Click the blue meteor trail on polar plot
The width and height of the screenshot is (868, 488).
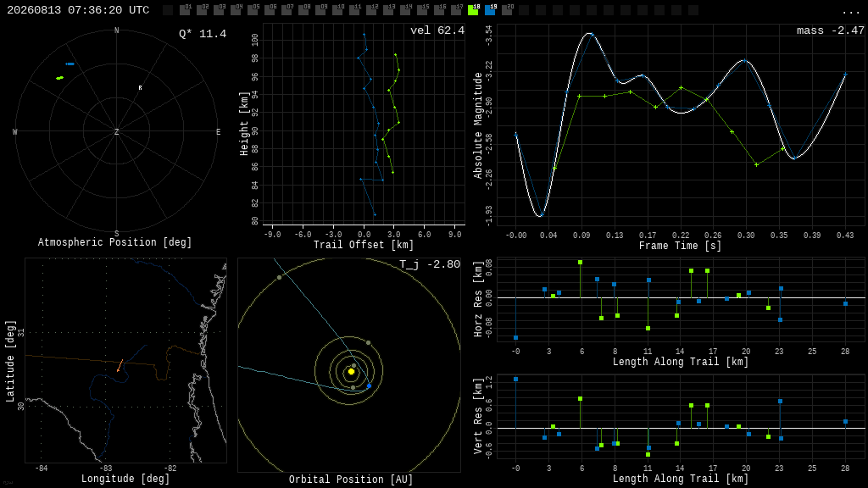[x=70, y=64]
